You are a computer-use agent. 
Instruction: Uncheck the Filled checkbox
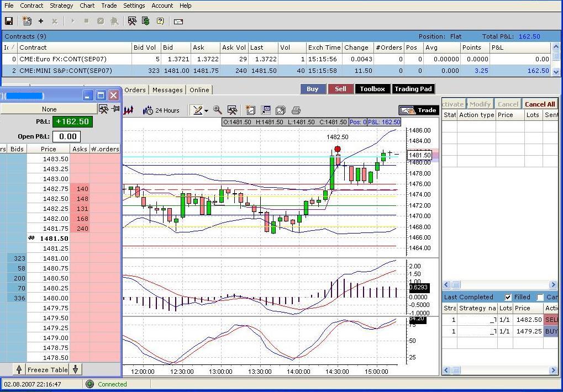click(x=508, y=297)
